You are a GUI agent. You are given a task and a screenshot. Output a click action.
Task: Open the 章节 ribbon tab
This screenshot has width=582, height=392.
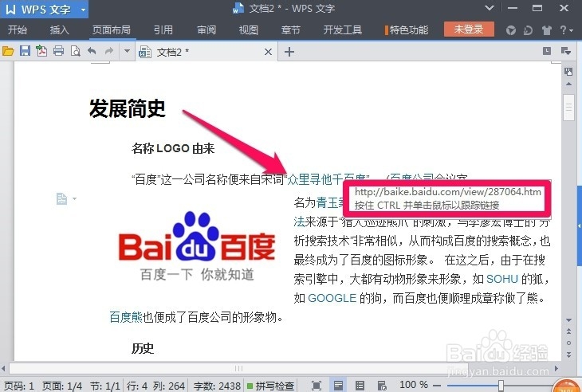(291, 29)
